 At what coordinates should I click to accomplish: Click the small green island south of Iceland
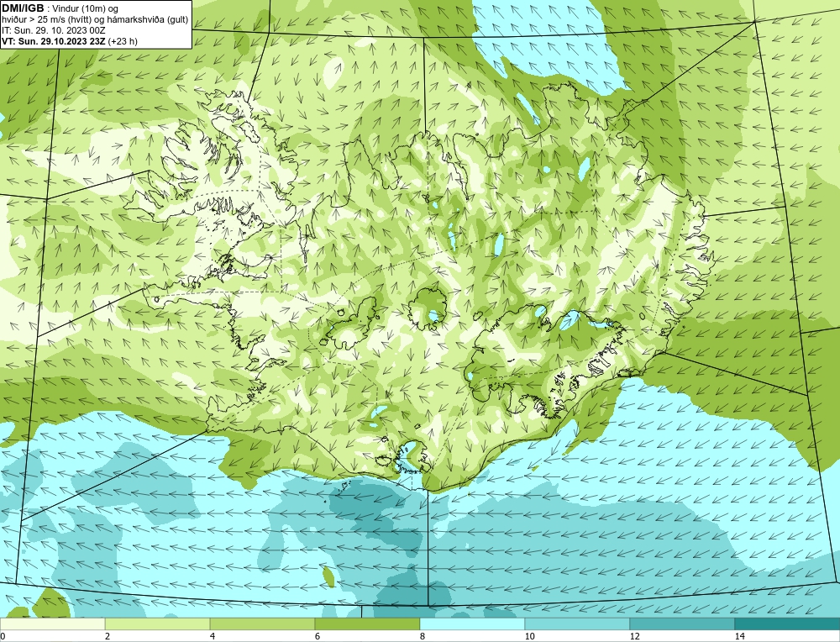(328, 576)
